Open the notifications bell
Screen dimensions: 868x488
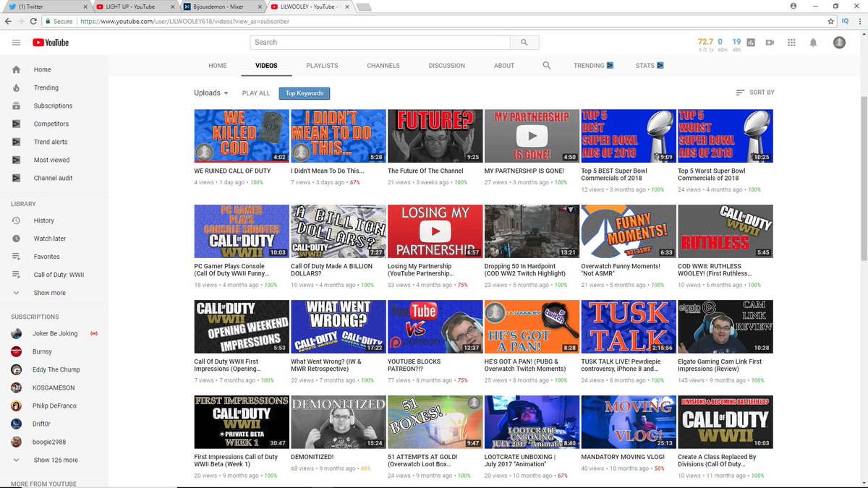pos(813,43)
